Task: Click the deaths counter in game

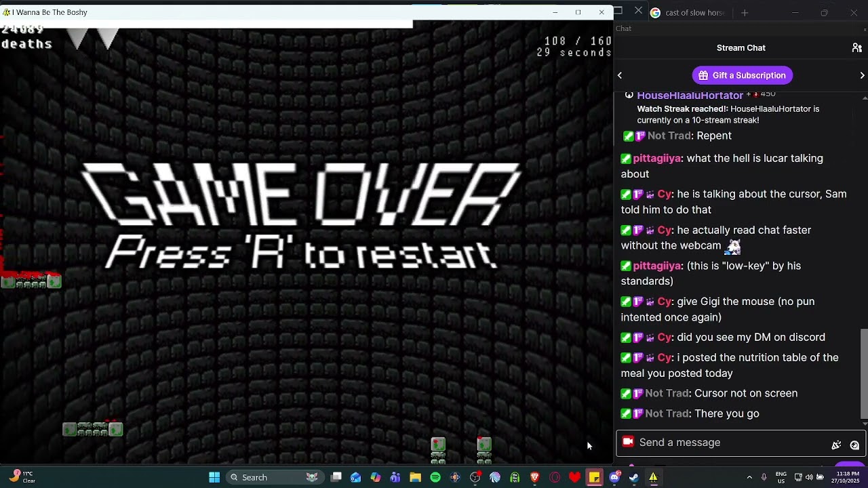Action: click(x=26, y=37)
